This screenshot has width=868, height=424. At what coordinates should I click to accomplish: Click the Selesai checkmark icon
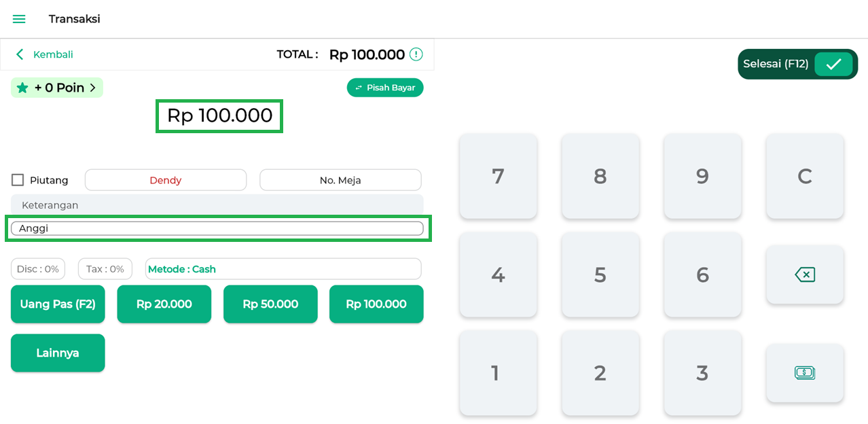833,64
